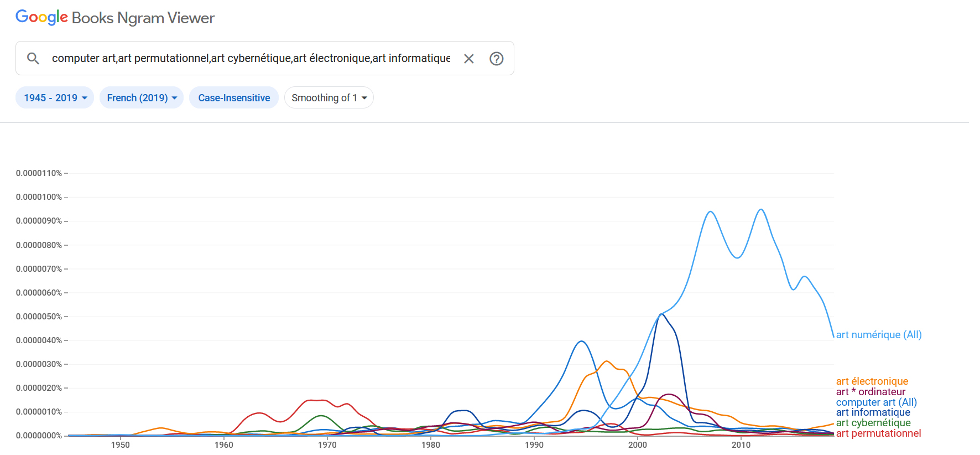This screenshot has width=980, height=455.
Task: Open the 1945 - 2019 date range dropdown
Action: [x=55, y=98]
